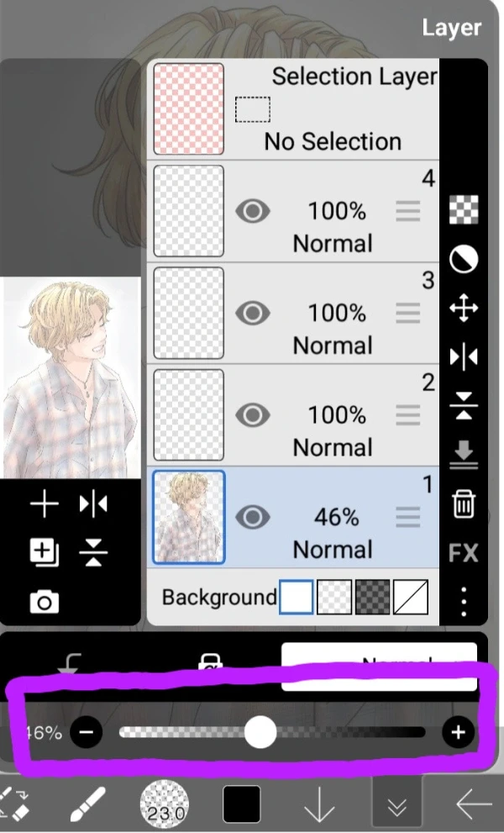The height and width of the screenshot is (833, 504).
Task: Select the brush tool in bottom toolbar
Action: coord(87,804)
